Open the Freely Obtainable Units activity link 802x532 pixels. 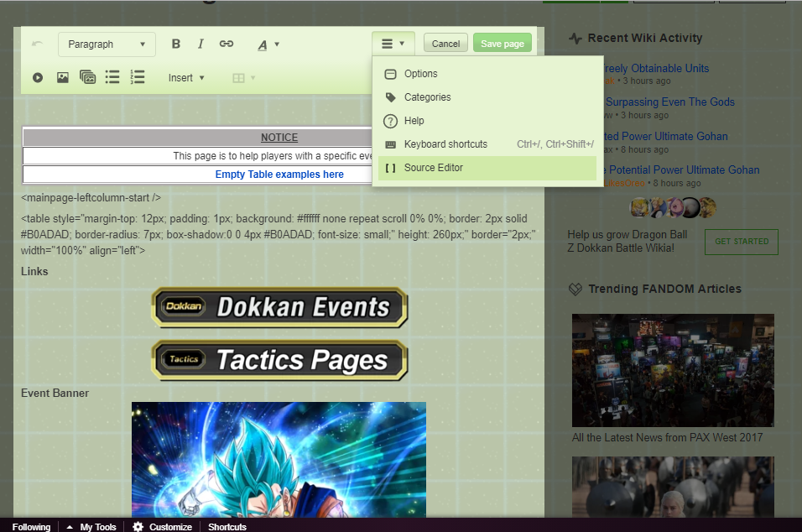657,69
